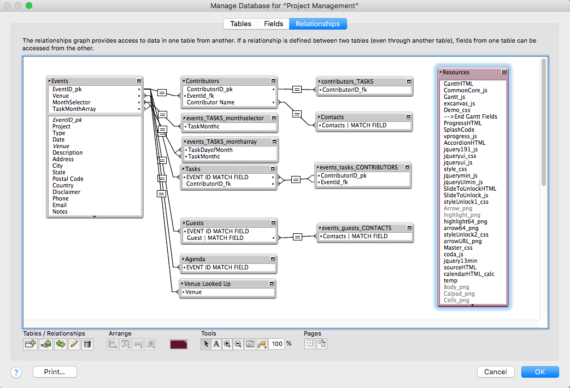Collapse the Guests table box
Screen dimensions: 570x388
tap(273, 223)
